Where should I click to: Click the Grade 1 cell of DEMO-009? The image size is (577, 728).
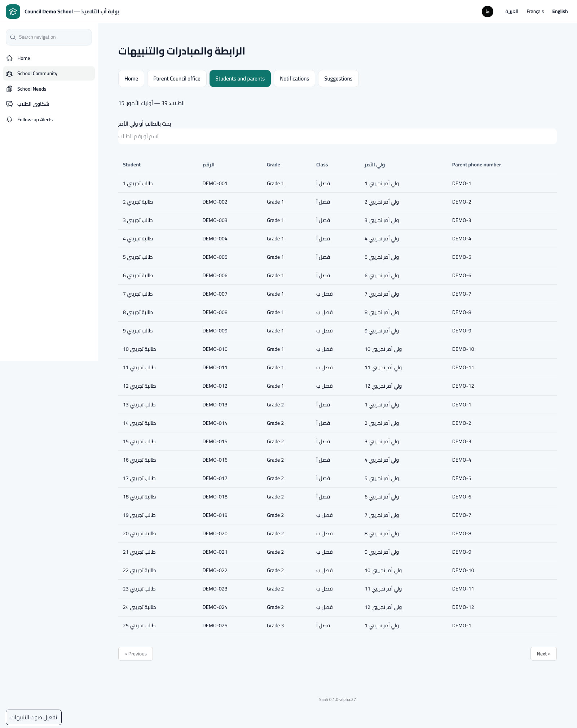click(x=275, y=331)
